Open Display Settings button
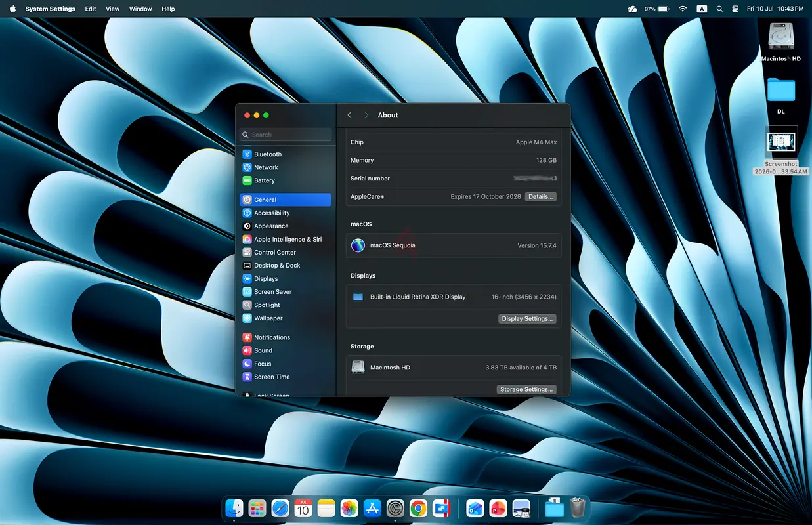The image size is (812, 525). tap(527, 319)
